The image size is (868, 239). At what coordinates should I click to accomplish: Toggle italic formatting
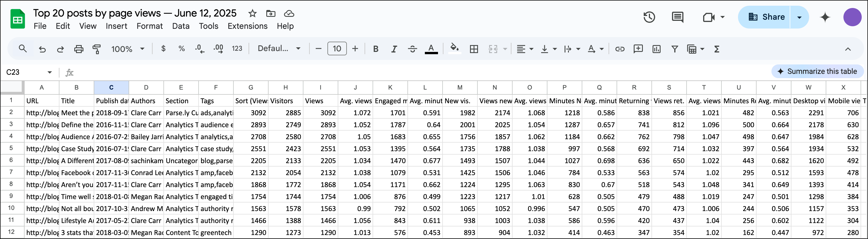pos(394,49)
